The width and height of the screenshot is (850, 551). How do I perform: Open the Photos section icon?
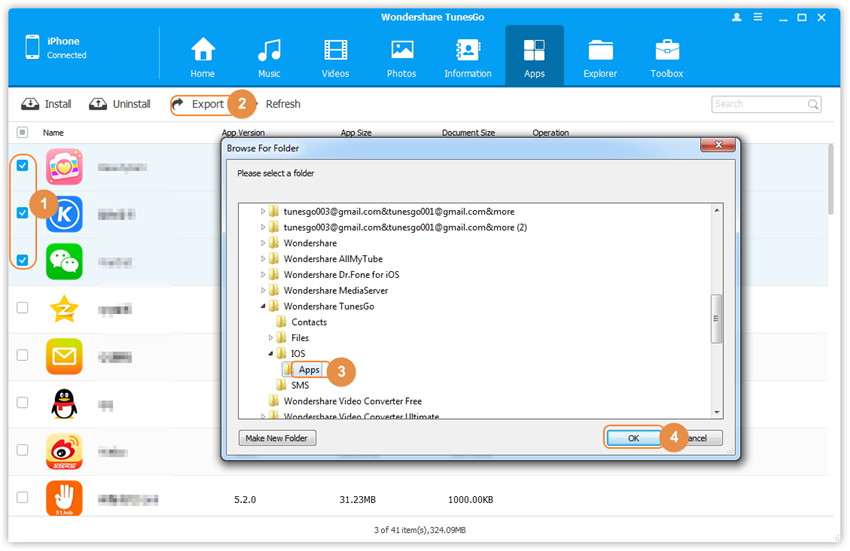coord(402,49)
